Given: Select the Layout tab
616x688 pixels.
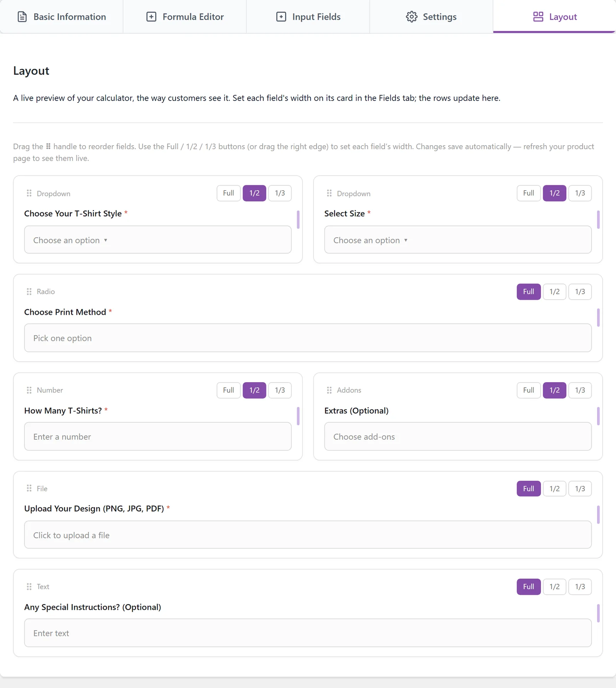Looking at the screenshot, I should (x=554, y=17).
